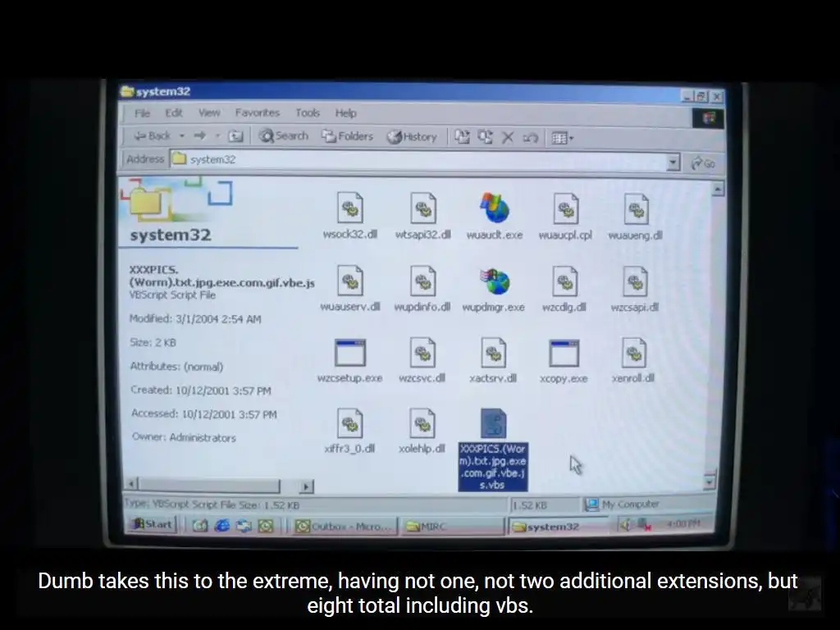Click the system32 taskbar button
This screenshot has height=630, width=840.
pyautogui.click(x=558, y=527)
